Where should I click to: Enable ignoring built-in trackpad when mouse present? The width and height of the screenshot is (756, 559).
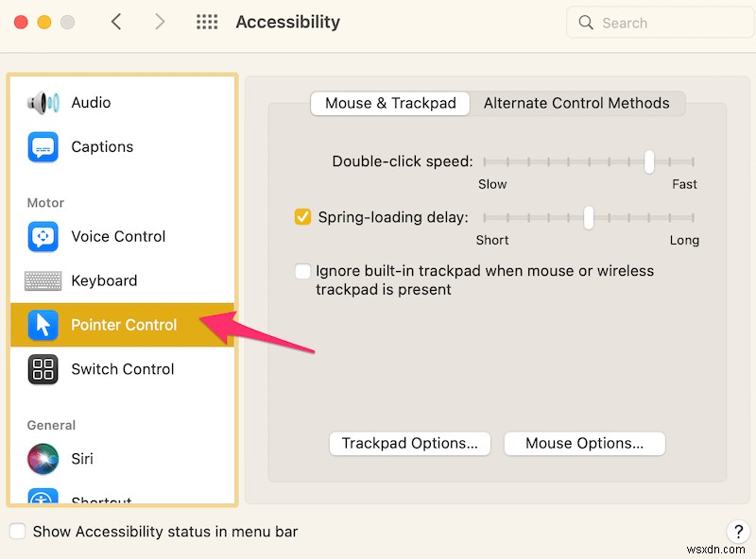click(302, 271)
